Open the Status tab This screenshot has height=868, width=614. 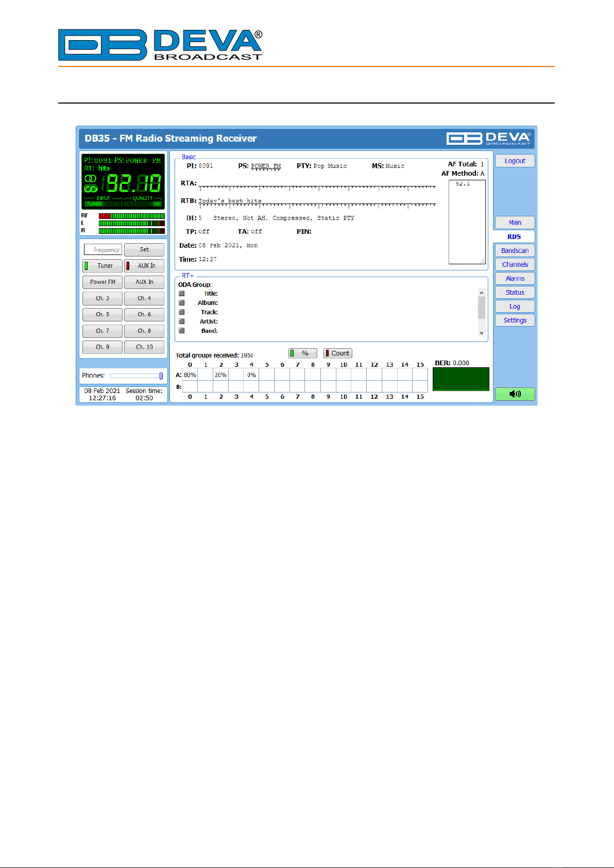pyautogui.click(x=515, y=292)
